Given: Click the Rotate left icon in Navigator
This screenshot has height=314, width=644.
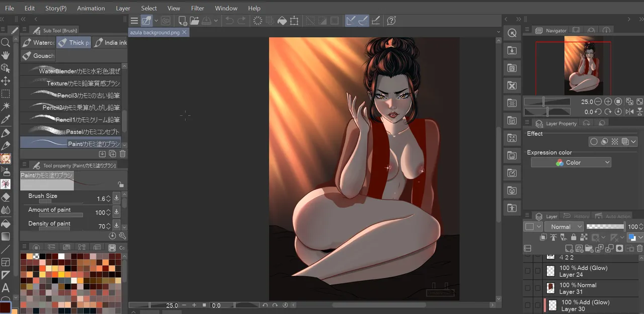Looking at the screenshot, I should point(599,112).
